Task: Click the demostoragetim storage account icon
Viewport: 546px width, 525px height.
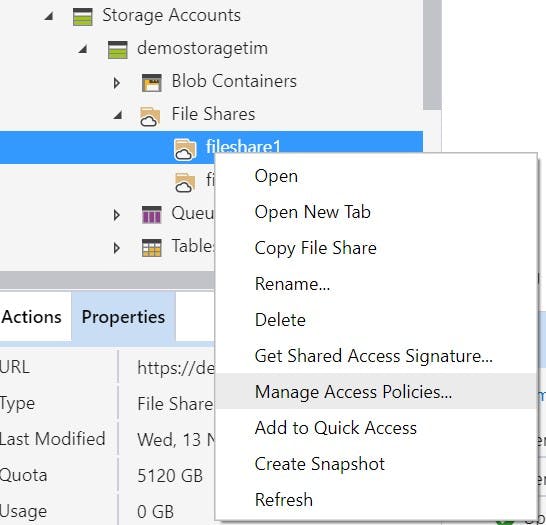Action: click(x=118, y=50)
